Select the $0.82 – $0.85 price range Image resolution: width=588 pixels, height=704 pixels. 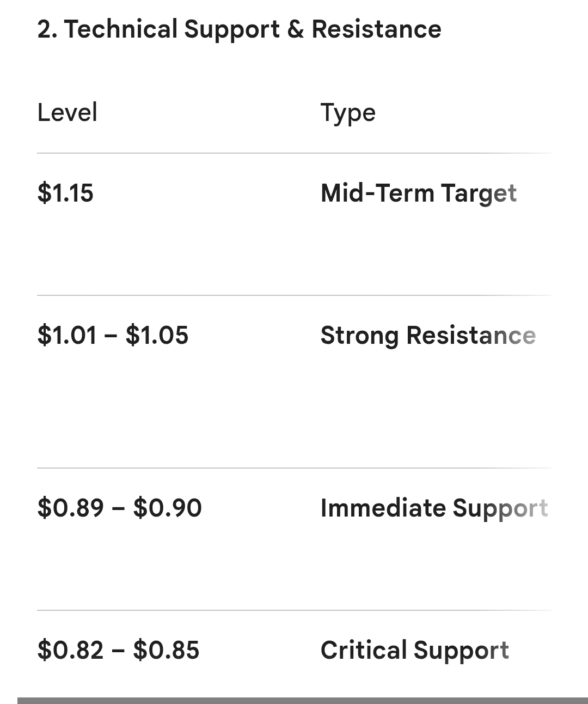click(x=118, y=650)
